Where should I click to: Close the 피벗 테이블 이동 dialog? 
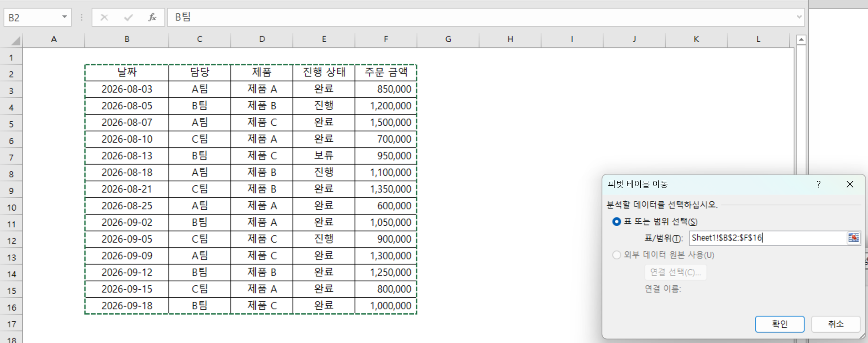[x=850, y=184]
